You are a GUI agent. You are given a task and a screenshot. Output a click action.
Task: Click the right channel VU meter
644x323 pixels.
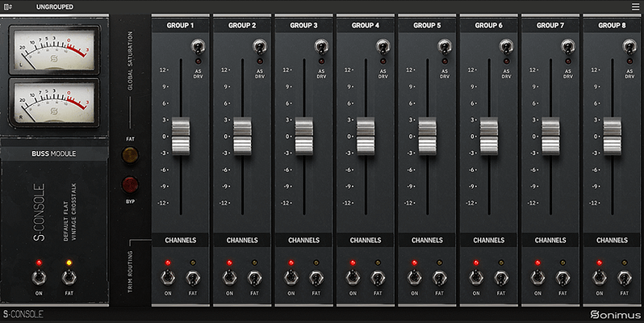(54, 103)
